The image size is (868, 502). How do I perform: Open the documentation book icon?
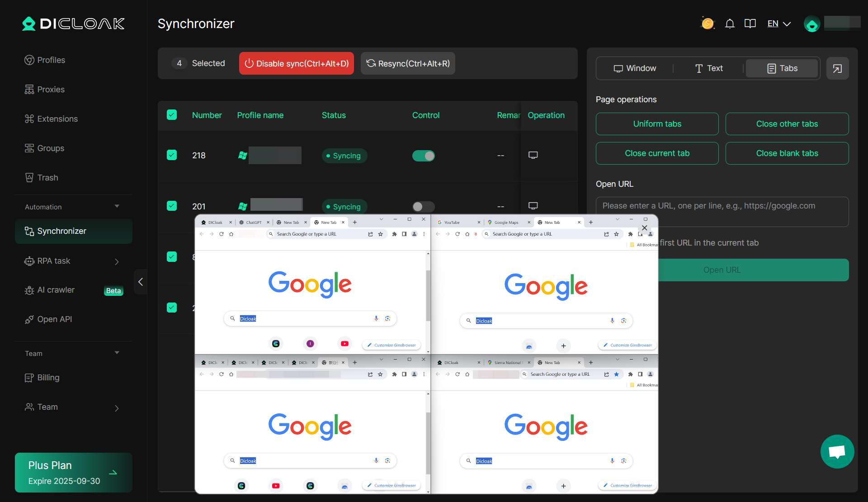point(750,24)
